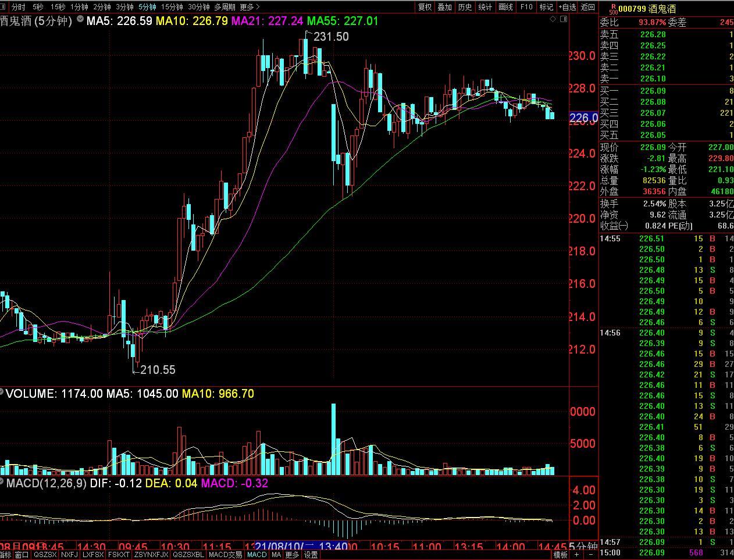
Task: Open the 多周期 multi-period view
Action: (x=225, y=7)
